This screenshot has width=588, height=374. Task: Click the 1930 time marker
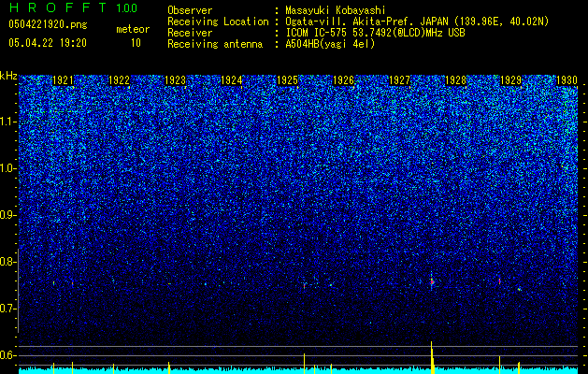[566, 80]
